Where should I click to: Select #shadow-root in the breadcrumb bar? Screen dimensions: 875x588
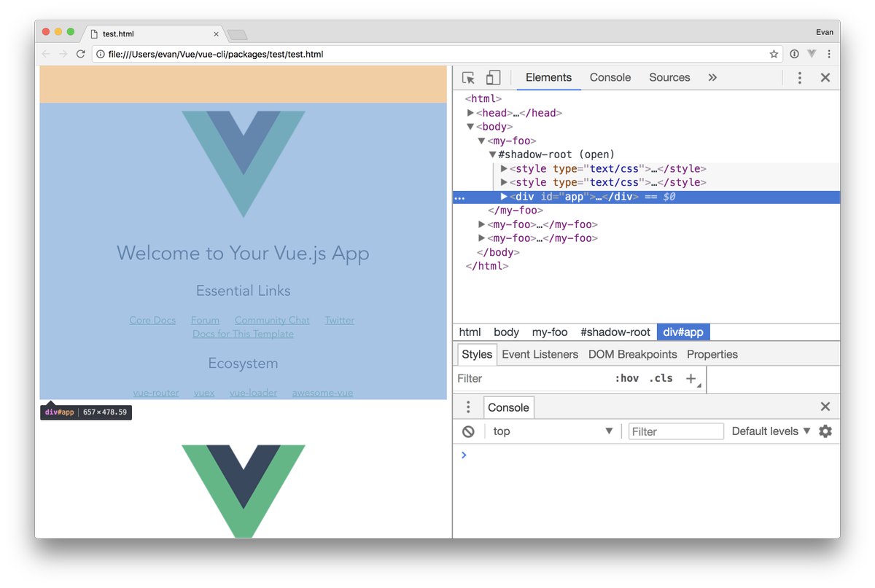615,332
